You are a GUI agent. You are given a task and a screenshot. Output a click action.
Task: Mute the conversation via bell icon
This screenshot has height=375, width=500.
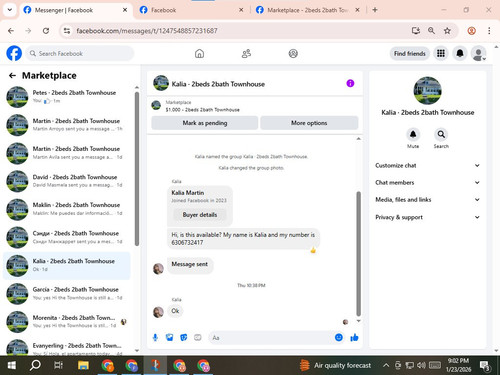413,134
